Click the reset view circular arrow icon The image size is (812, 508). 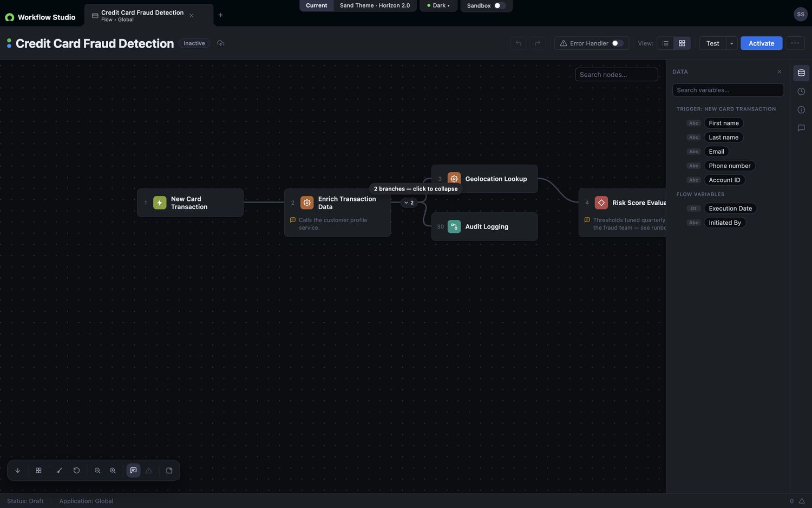click(76, 471)
